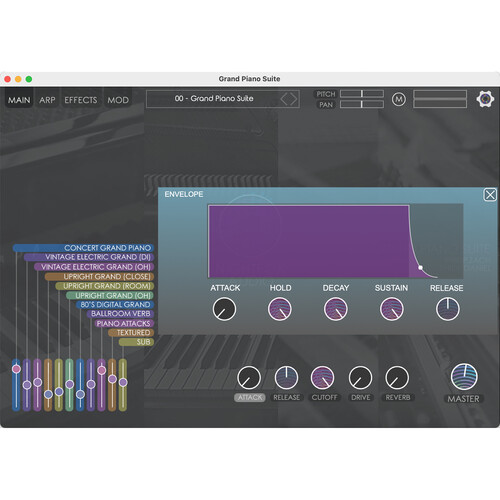Close the Envelope panel with X
This screenshot has width=500, height=500.
point(490,195)
